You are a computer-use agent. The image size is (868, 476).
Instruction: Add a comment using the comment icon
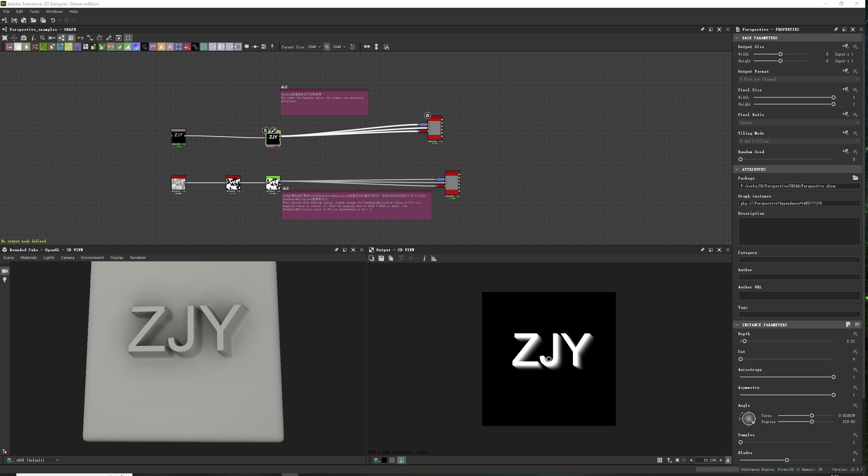coord(247,46)
